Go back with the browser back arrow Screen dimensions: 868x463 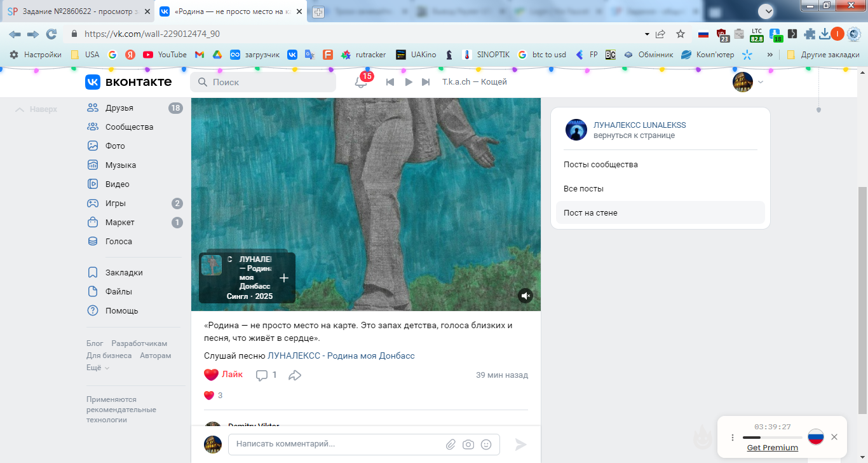[15, 34]
